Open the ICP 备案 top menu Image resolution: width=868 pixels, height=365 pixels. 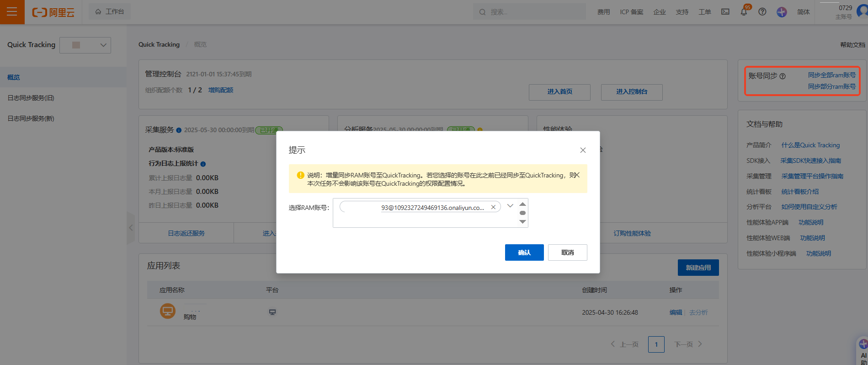632,12
